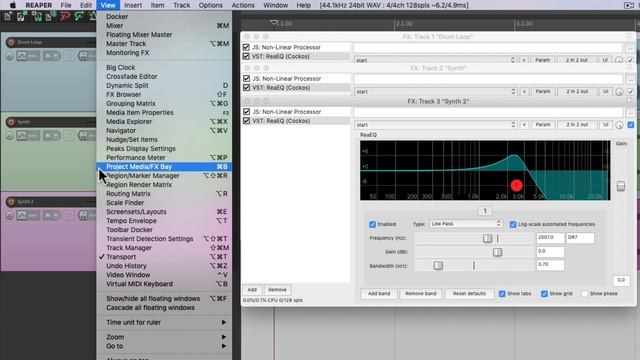Click the Frequency (Hz) slider handle

click(x=487, y=238)
